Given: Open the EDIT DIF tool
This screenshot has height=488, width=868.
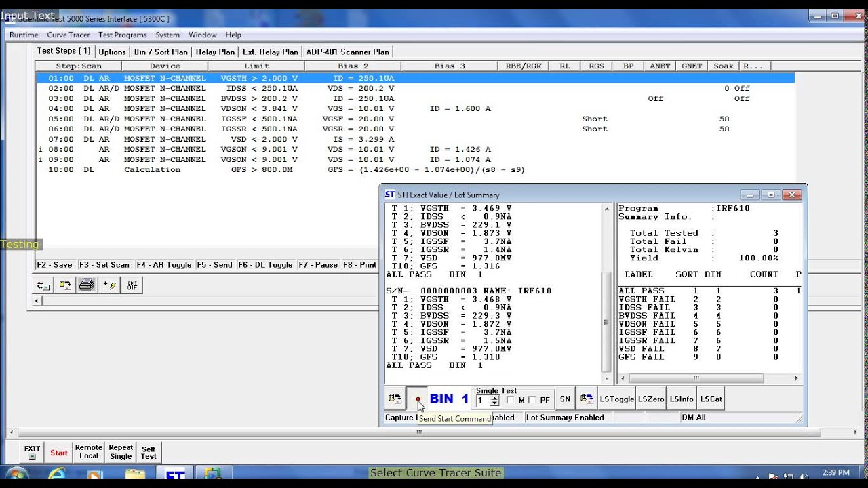Looking at the screenshot, I should click(132, 285).
